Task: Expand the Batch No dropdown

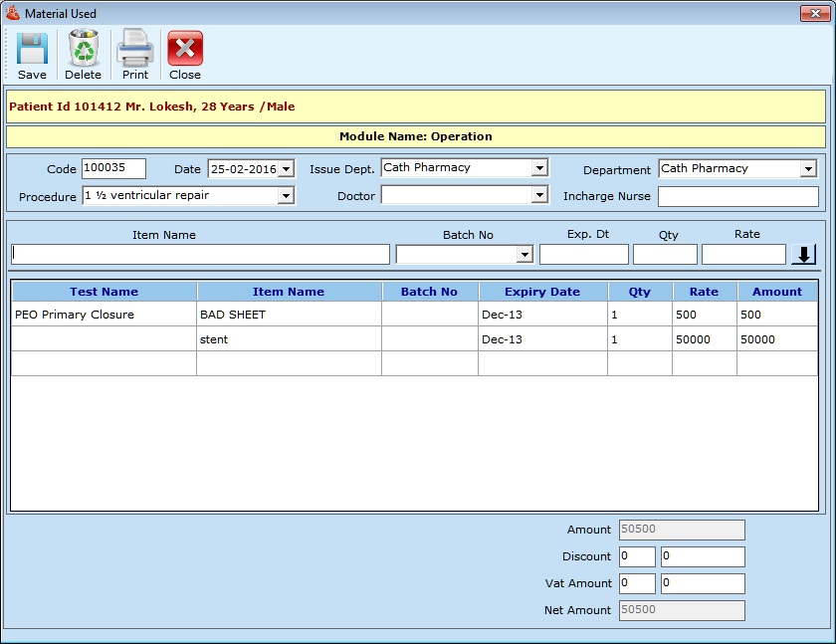Action: [x=524, y=255]
